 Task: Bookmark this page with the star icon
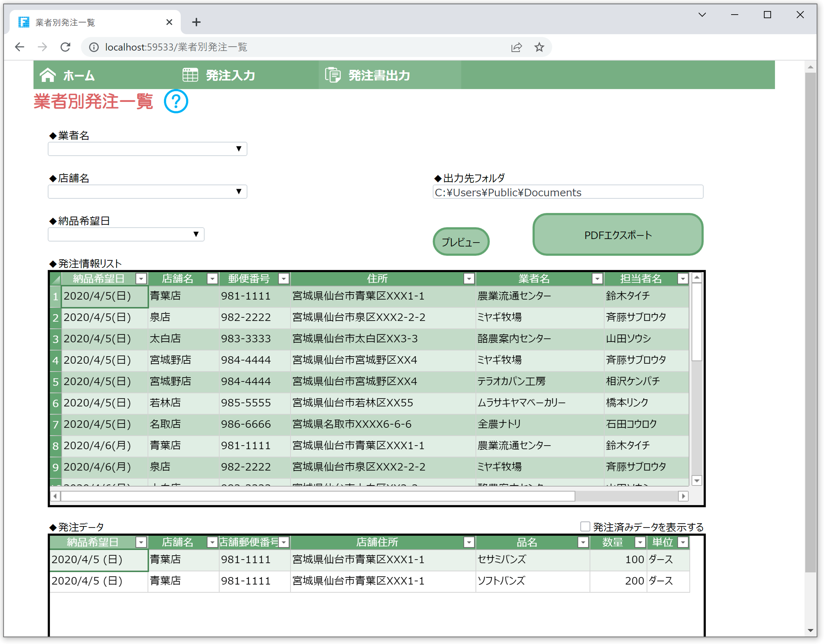point(539,47)
